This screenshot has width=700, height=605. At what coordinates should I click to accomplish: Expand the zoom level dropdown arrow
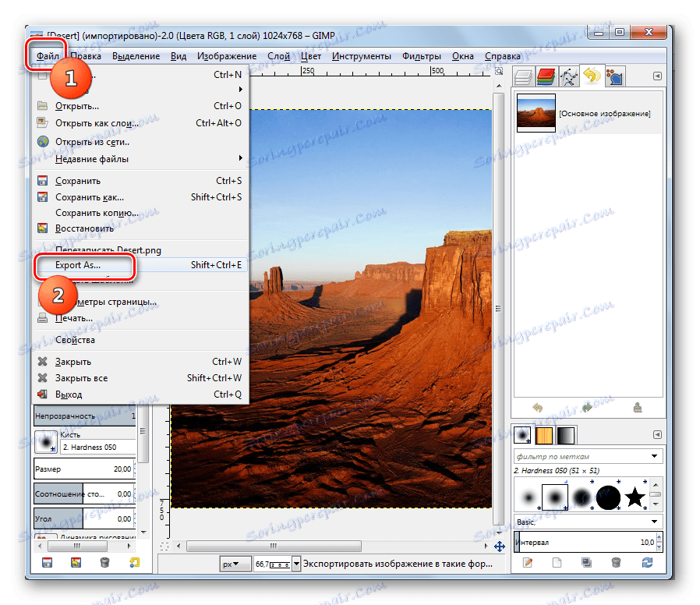296,563
